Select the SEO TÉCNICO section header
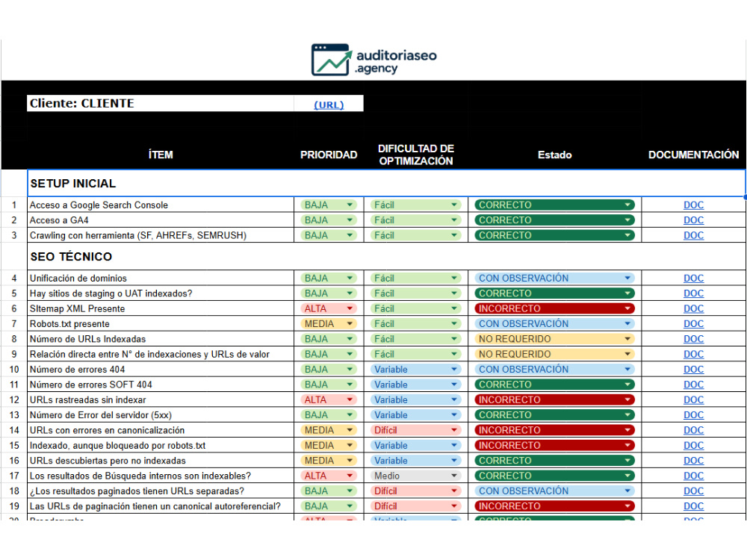The height and width of the screenshot is (560, 747). 386,257
